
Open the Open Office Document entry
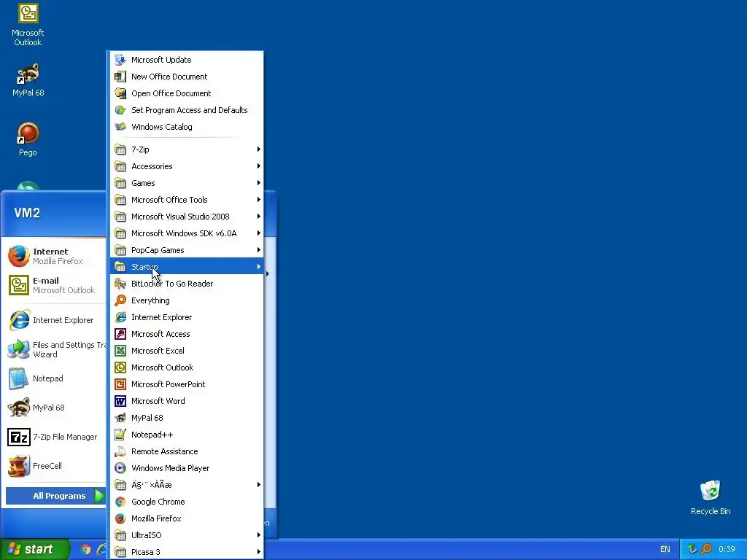tap(187, 93)
